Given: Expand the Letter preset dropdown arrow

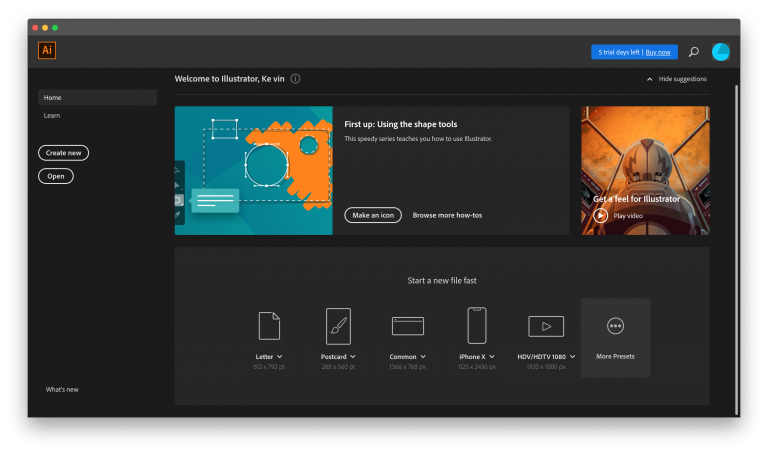Looking at the screenshot, I should click(x=280, y=357).
